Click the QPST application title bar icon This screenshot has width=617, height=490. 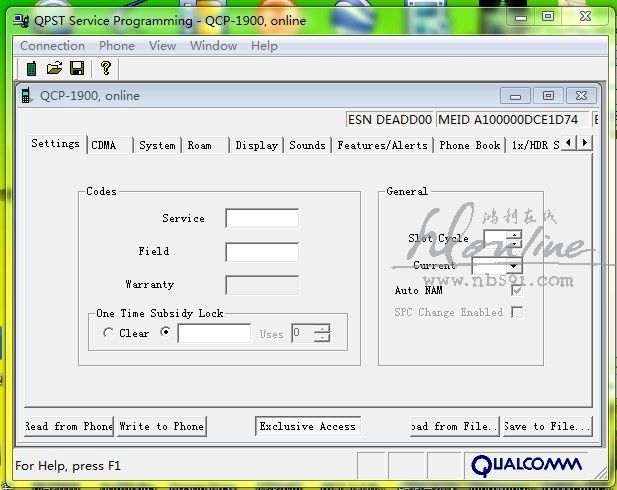21,20
